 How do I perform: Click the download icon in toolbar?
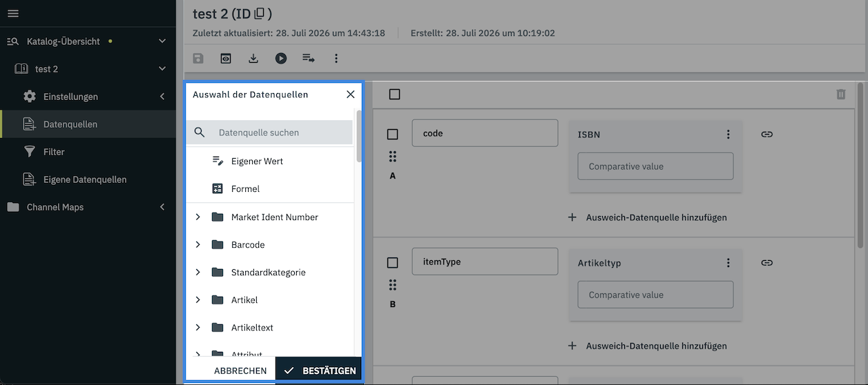click(x=253, y=59)
